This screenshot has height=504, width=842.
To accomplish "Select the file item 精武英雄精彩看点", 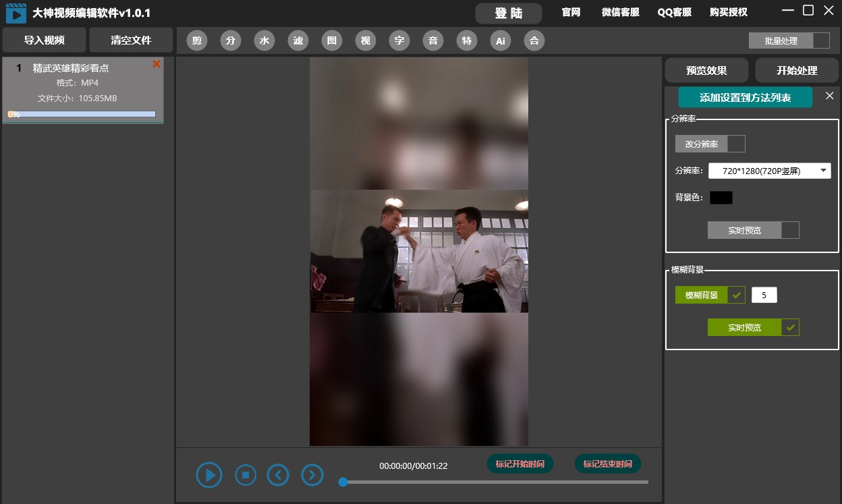I will click(x=83, y=90).
